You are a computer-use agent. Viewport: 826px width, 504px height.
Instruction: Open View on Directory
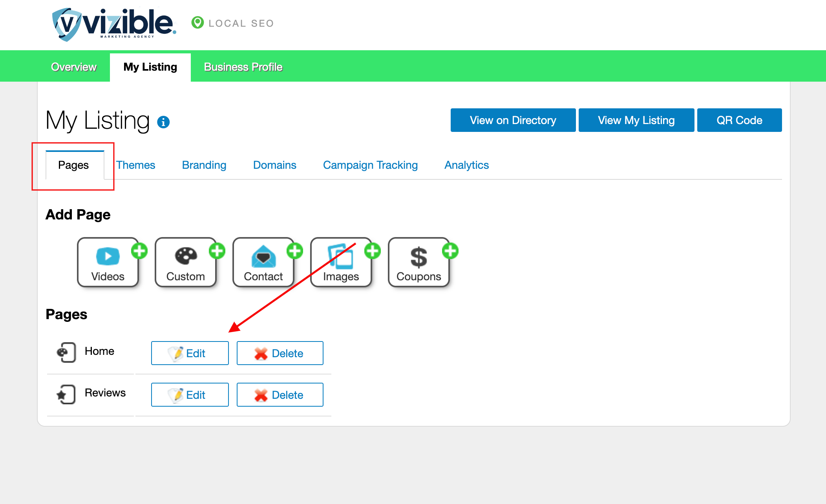pos(513,120)
